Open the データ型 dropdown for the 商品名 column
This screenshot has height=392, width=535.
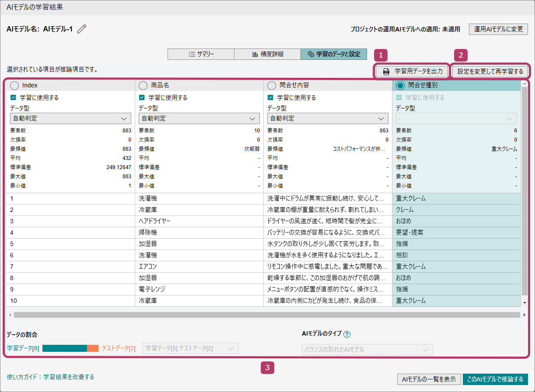point(199,118)
